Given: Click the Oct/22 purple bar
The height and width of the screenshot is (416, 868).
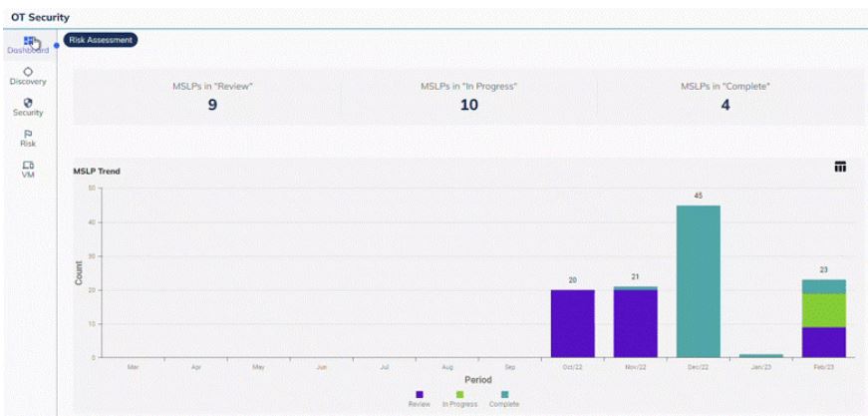Looking at the screenshot, I should coord(572,323).
